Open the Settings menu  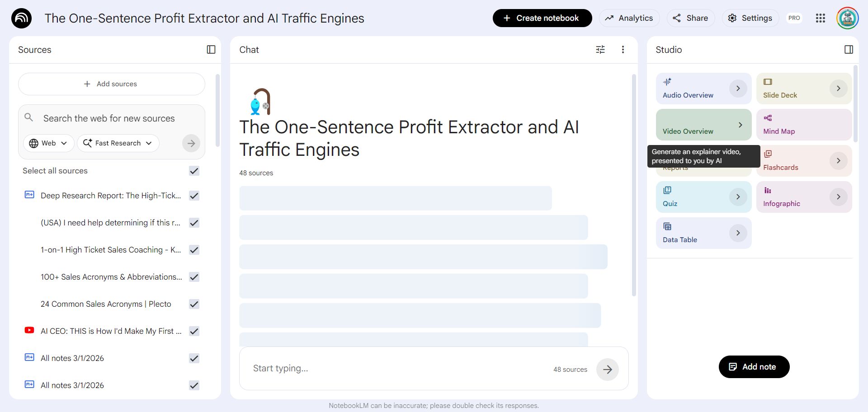(x=750, y=18)
